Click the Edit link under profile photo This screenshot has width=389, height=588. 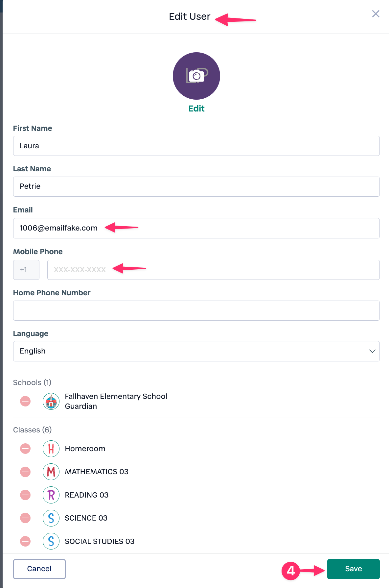(196, 109)
